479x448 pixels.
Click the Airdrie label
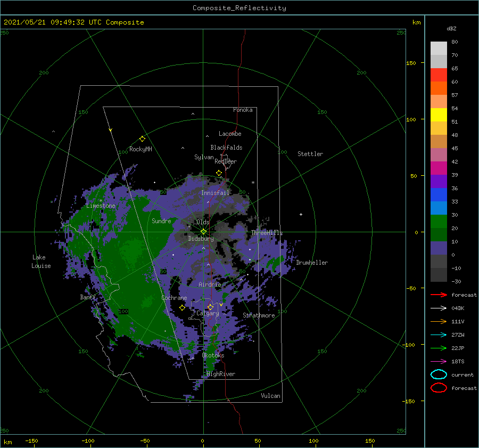pos(210,284)
